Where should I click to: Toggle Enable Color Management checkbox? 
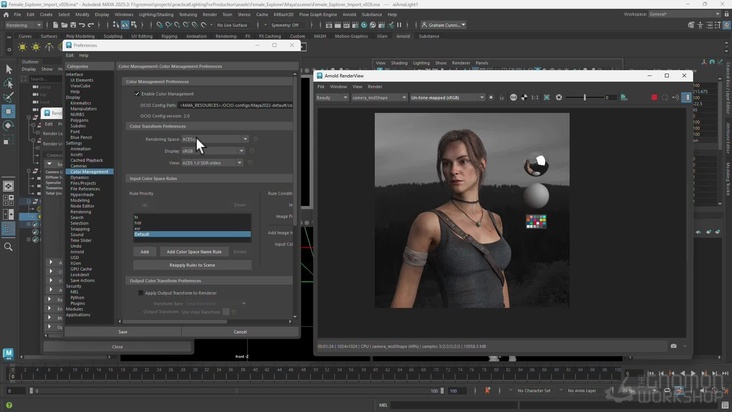[138, 94]
